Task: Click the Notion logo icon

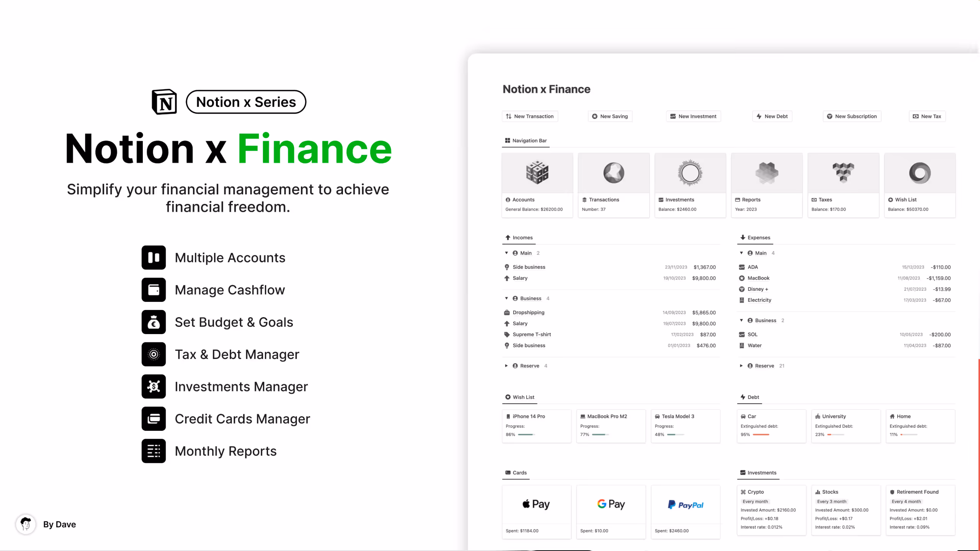Action: tap(164, 102)
